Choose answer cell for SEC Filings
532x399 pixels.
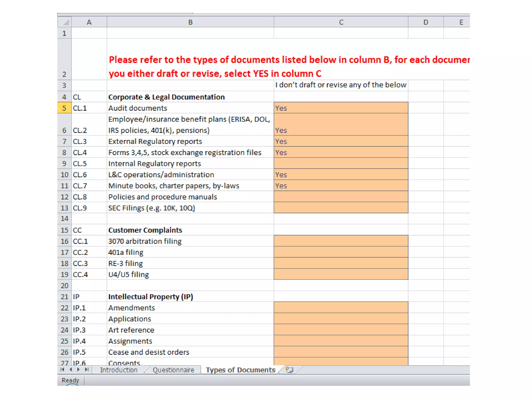341,208
